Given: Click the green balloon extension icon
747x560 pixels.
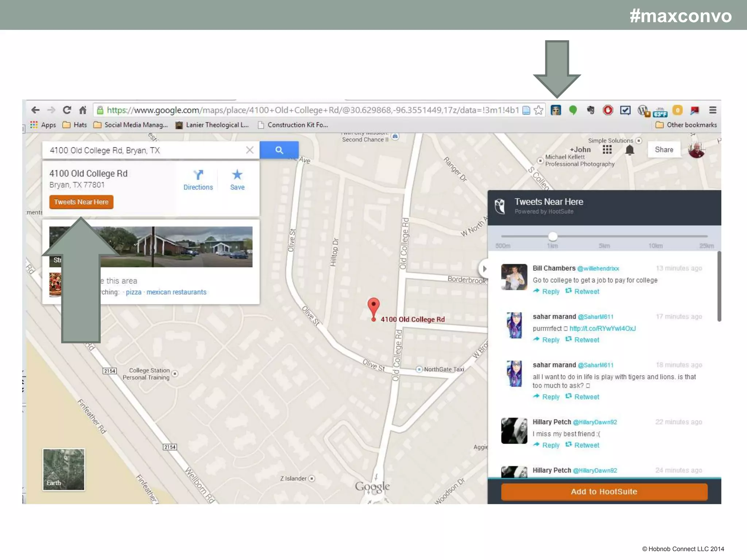Looking at the screenshot, I should (573, 110).
